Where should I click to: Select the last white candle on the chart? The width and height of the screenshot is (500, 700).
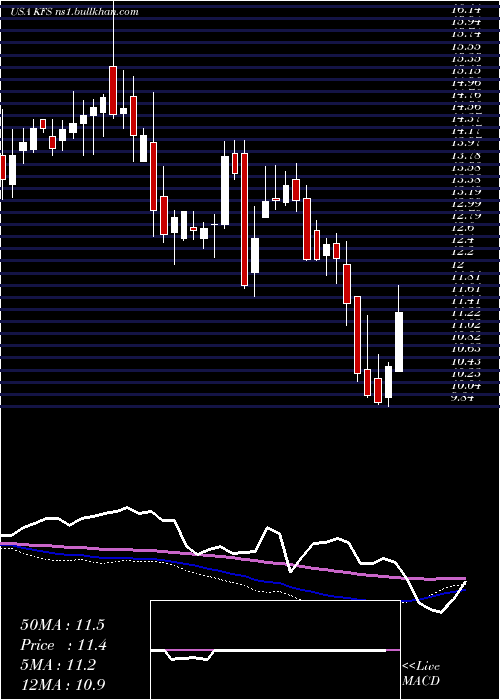(399, 342)
